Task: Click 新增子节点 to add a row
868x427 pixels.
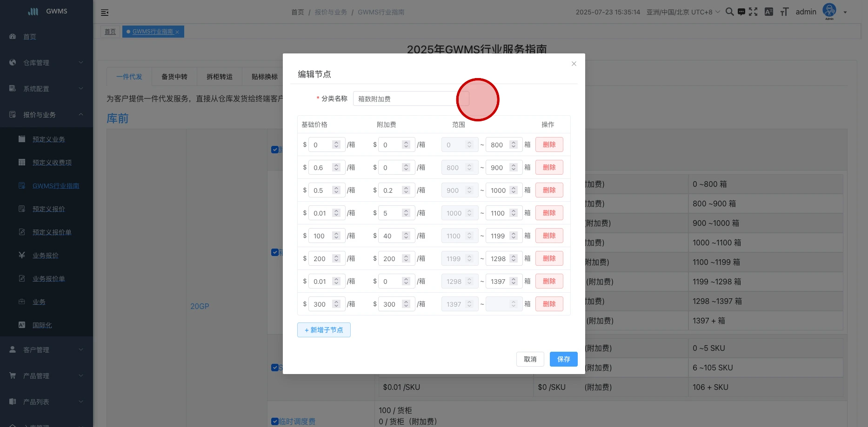Action: (324, 330)
